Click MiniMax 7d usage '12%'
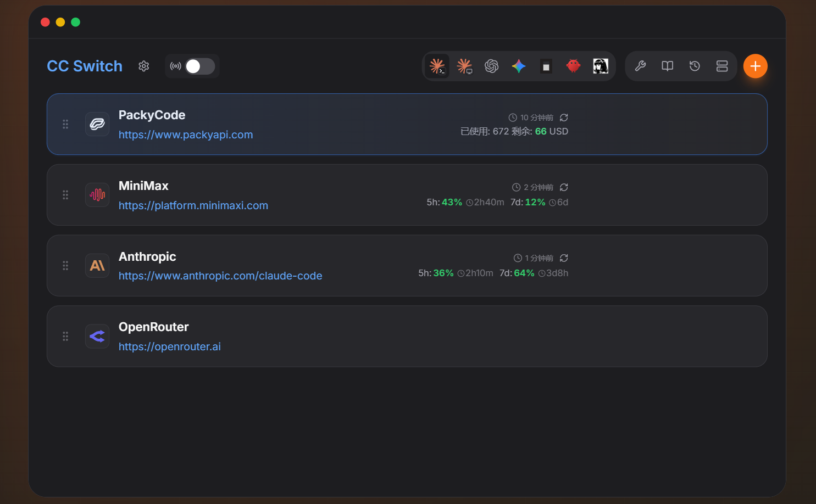The width and height of the screenshot is (816, 504). [x=535, y=202]
